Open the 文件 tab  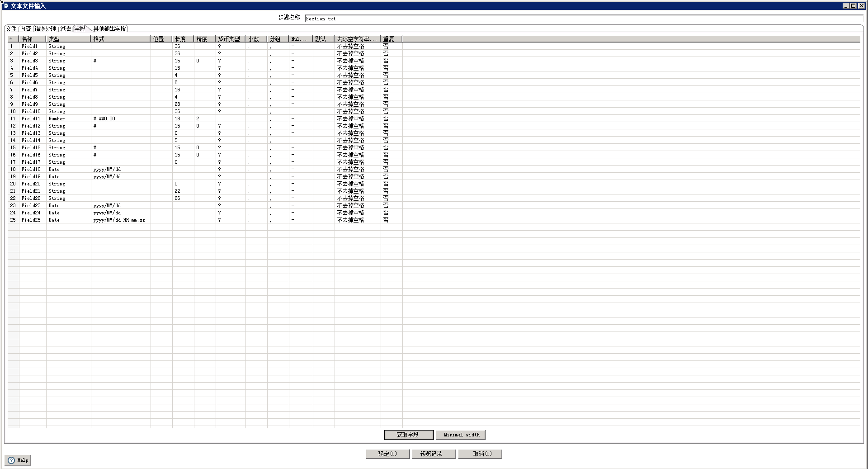tap(11, 28)
